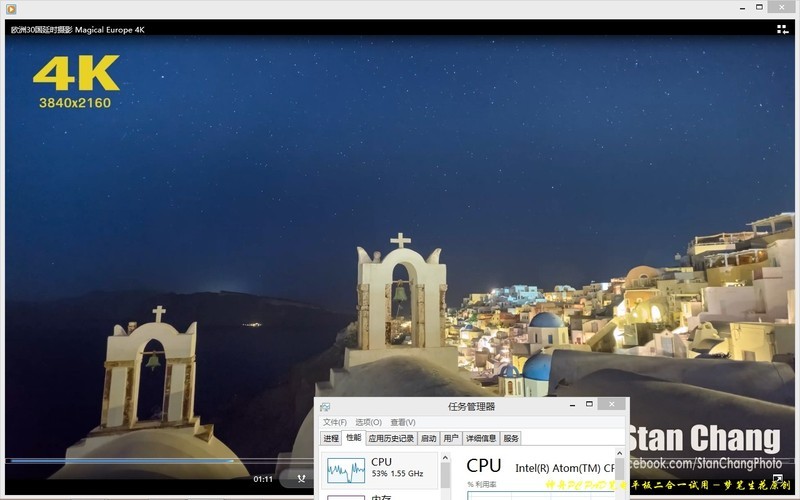800x500 pixels.
Task: Close the video player window
Action: 782,7
